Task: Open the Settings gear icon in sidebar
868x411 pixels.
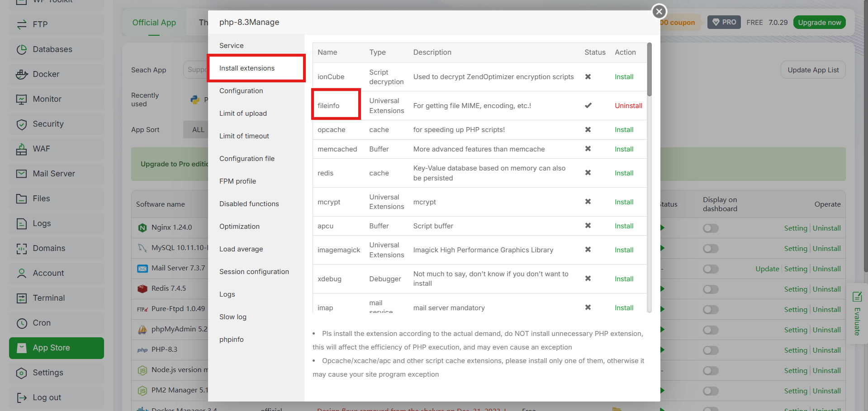Action: [x=22, y=373]
